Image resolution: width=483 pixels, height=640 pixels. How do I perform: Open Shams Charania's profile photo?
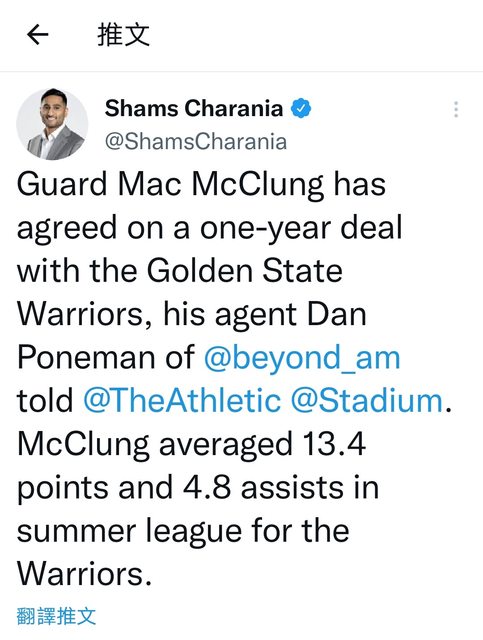(x=52, y=124)
